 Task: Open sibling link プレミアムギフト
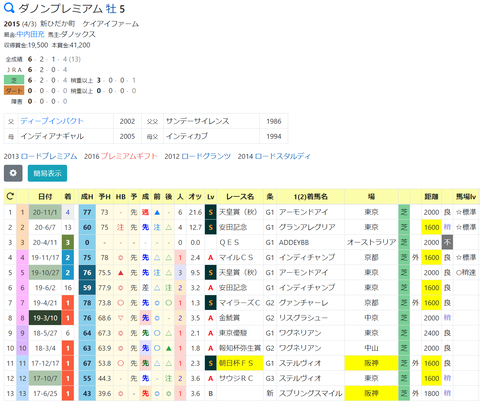pos(129,156)
